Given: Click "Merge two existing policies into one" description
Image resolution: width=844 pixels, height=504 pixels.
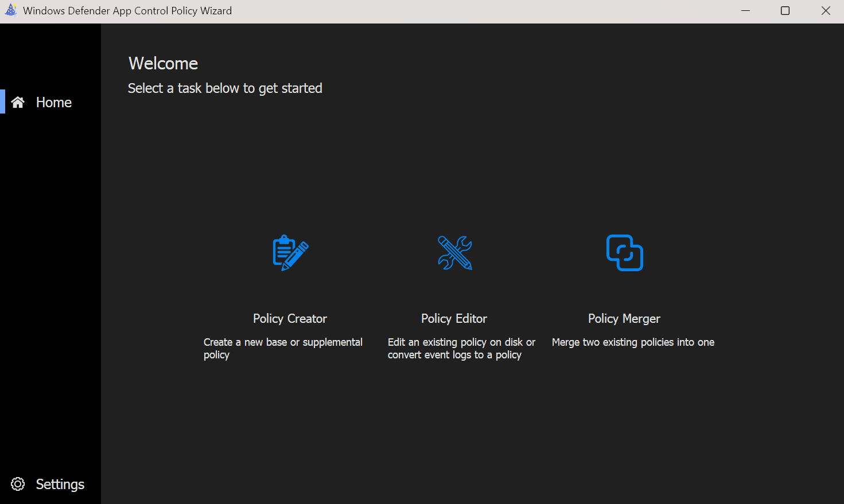Looking at the screenshot, I should 633,342.
